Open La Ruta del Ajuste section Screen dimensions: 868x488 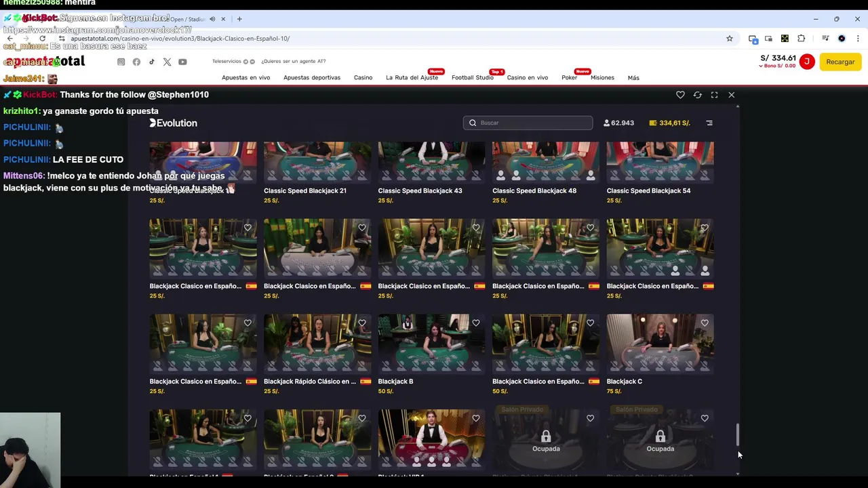pos(412,77)
